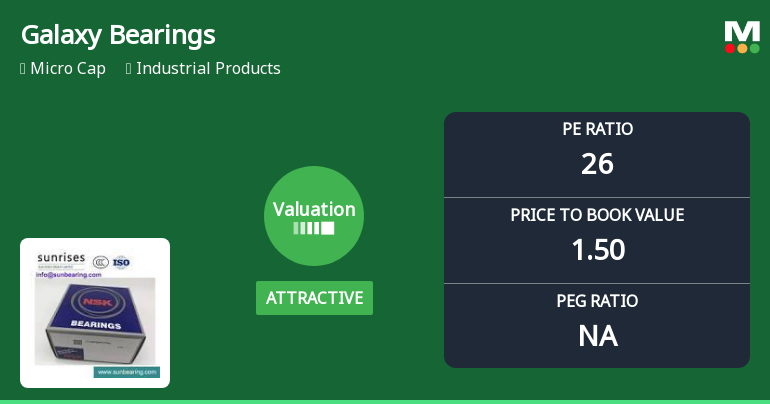
Task: Open the www.sunbearing.com link
Action: coord(126,371)
